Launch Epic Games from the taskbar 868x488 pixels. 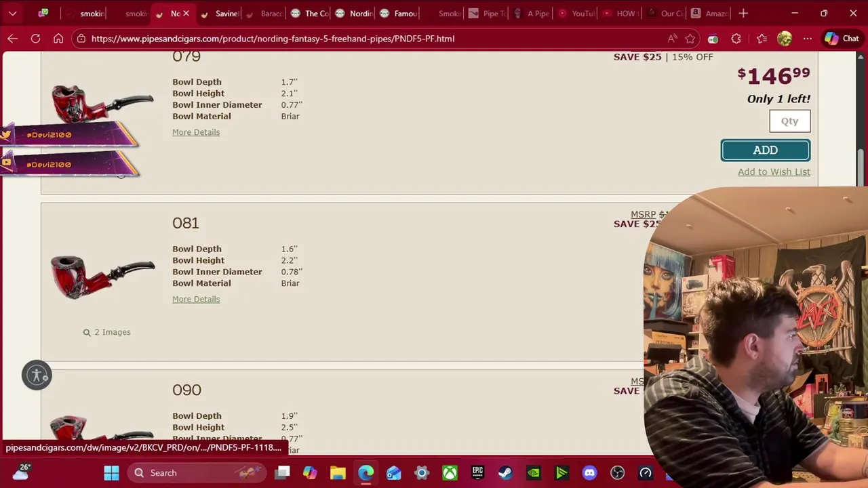coord(477,472)
